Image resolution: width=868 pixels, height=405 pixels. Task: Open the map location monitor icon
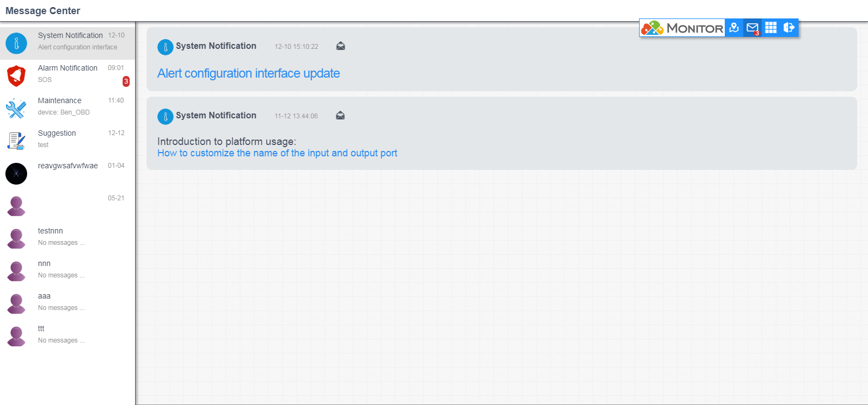click(734, 28)
